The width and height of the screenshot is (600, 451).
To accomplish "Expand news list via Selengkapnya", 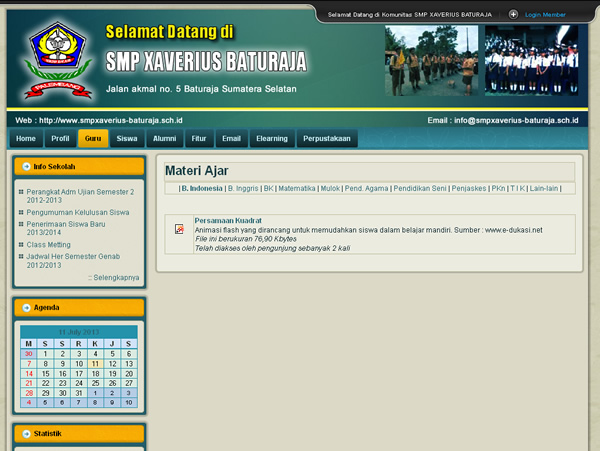I will (x=114, y=277).
